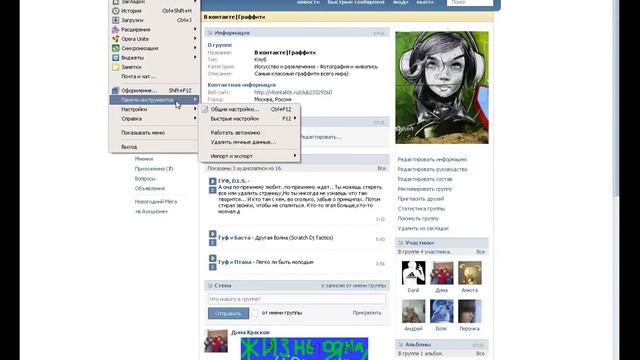Click the Opera Unite icon

click(116, 39)
